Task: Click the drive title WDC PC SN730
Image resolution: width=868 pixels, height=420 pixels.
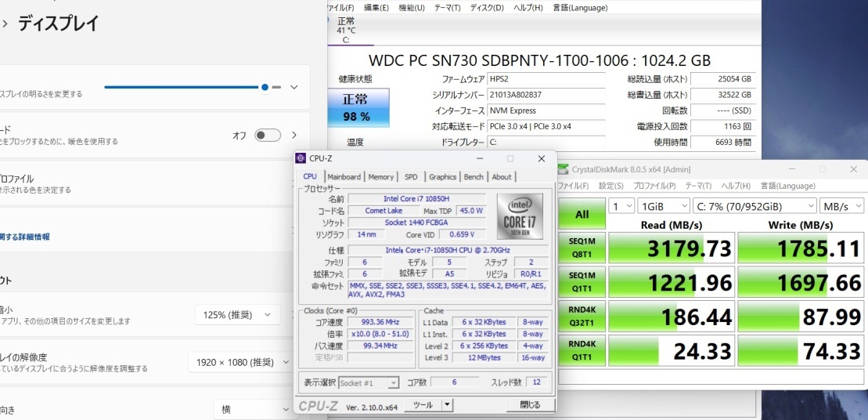Action: [540, 60]
